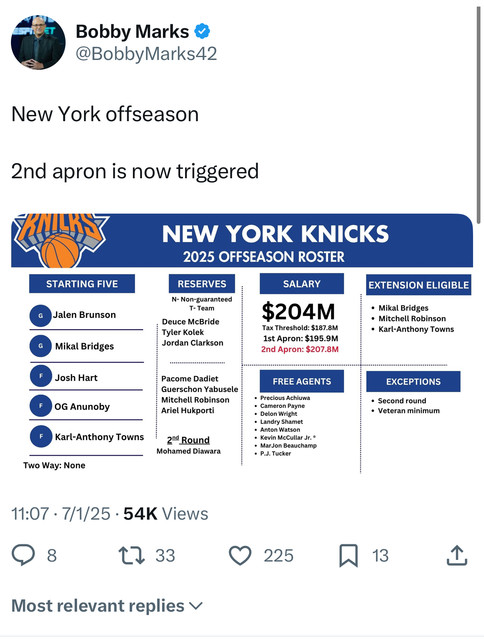Click the 225 likes count

pyautogui.click(x=278, y=556)
